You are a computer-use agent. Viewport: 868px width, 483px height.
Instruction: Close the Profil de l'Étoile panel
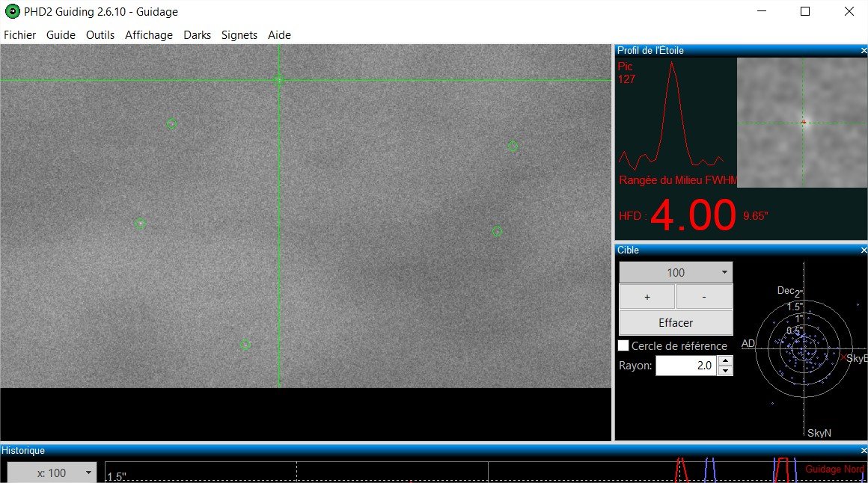(864, 50)
